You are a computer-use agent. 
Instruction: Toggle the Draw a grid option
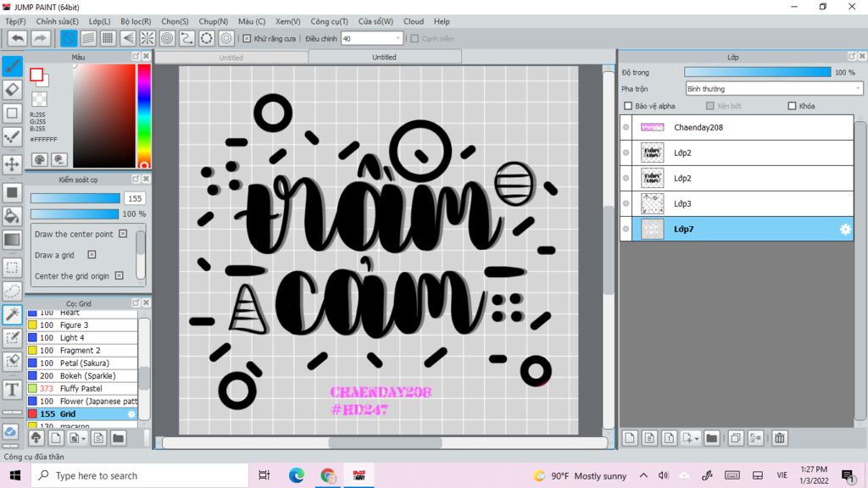(x=92, y=254)
